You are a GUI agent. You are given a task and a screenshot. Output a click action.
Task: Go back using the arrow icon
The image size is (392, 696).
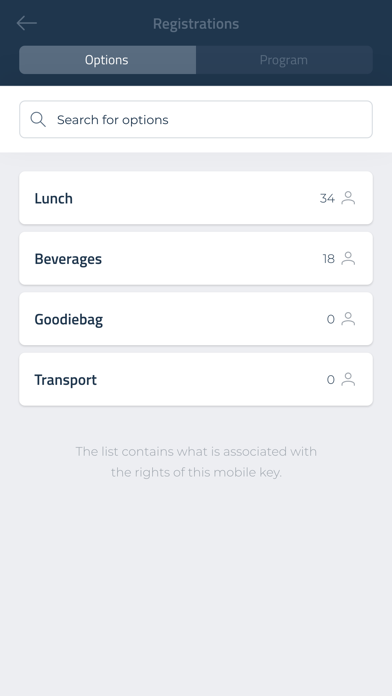[27, 23]
